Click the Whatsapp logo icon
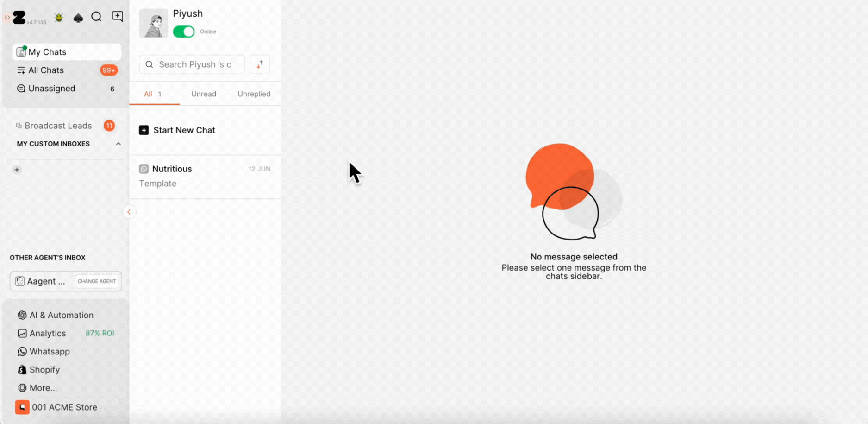Screen dimensions: 868x424 (x=22, y=352)
